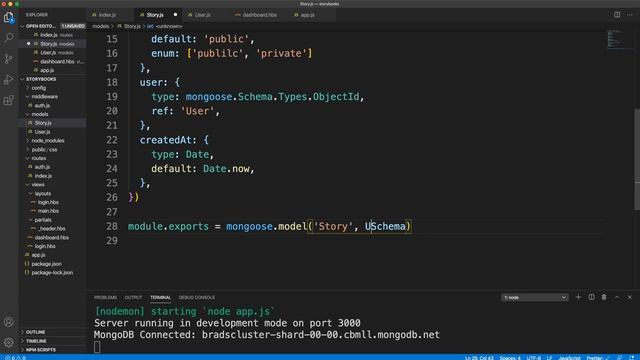
Task: Open the Manage gear settings
Action: tap(9, 342)
